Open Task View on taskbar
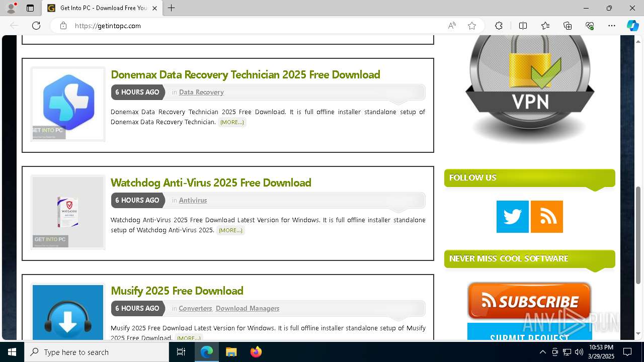644x362 pixels. click(181, 352)
